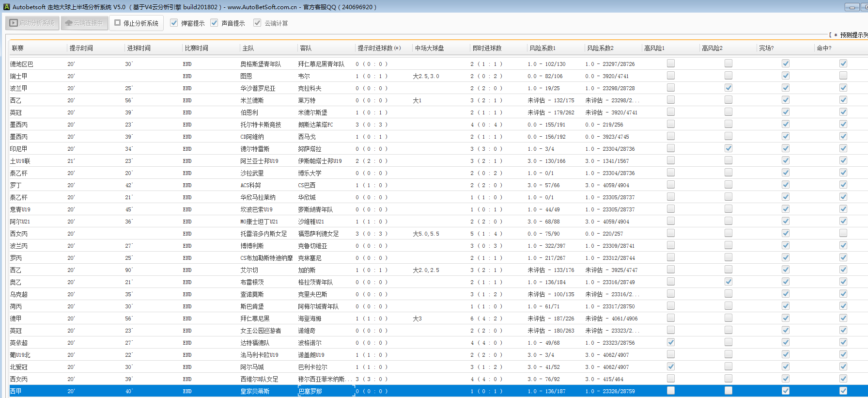Toggle the 弹窗提示 checkbox
868x398 pixels.
click(174, 23)
